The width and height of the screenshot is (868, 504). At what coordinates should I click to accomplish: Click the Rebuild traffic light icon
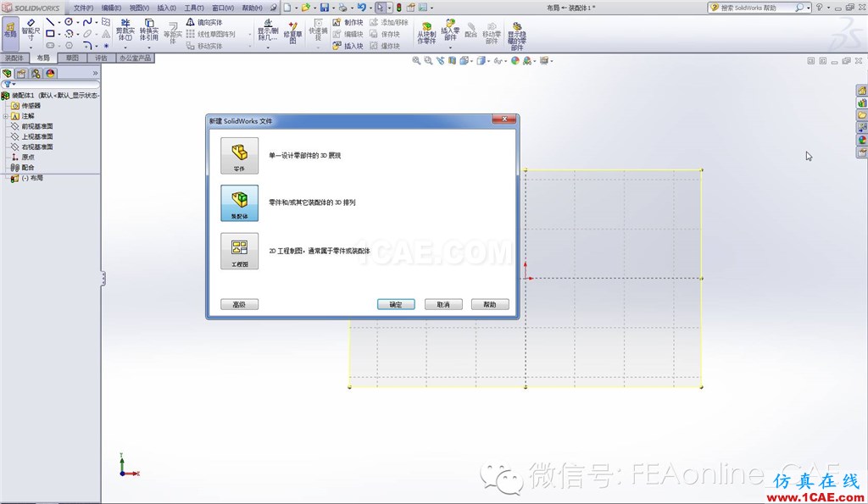pyautogui.click(x=398, y=7)
